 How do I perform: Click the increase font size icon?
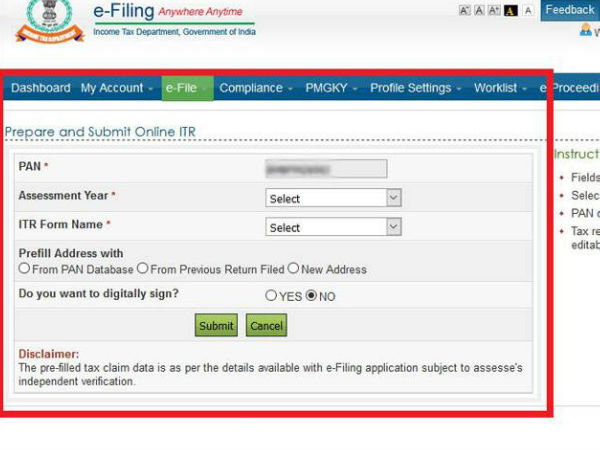tap(495, 10)
